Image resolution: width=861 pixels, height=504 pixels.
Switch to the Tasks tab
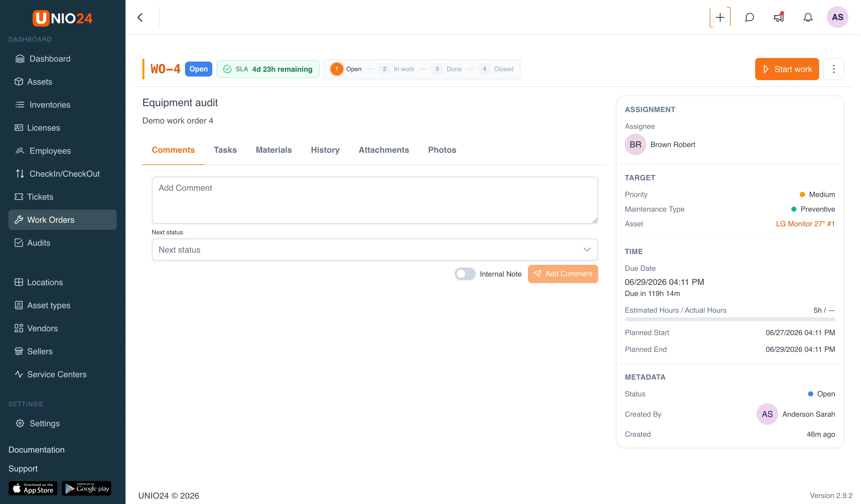pos(225,150)
